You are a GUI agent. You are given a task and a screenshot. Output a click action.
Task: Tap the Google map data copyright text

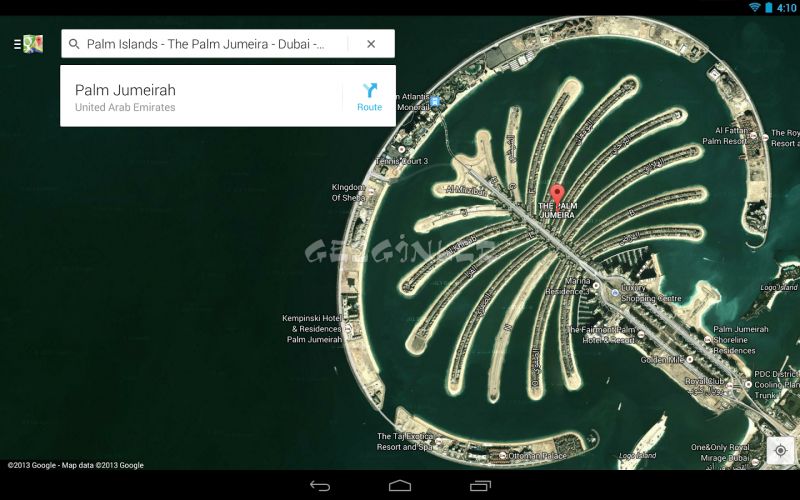[x=76, y=465]
